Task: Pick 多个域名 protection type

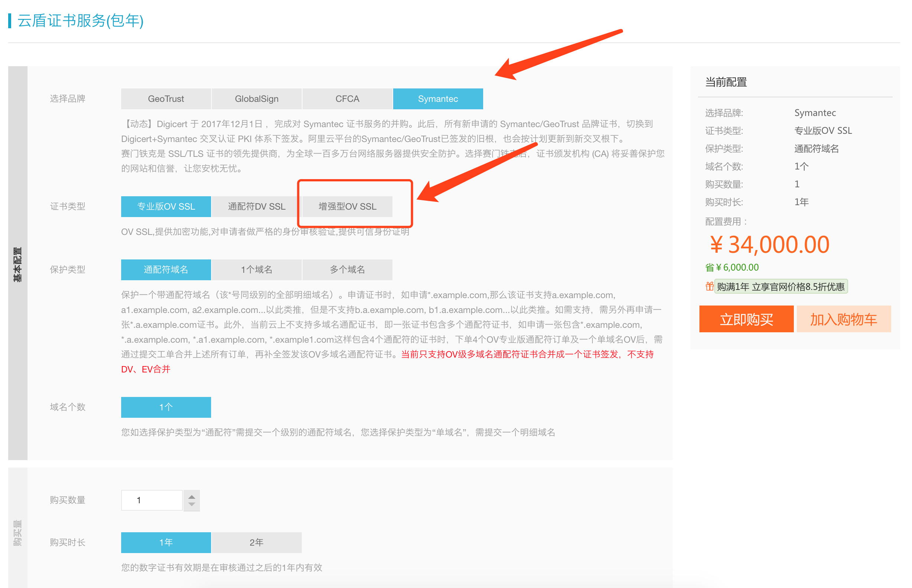Action: tap(347, 269)
